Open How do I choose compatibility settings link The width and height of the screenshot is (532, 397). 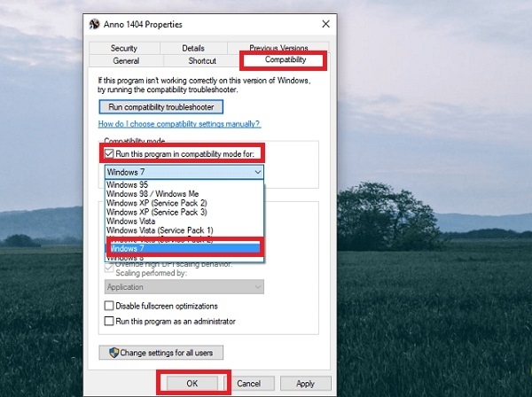point(179,124)
